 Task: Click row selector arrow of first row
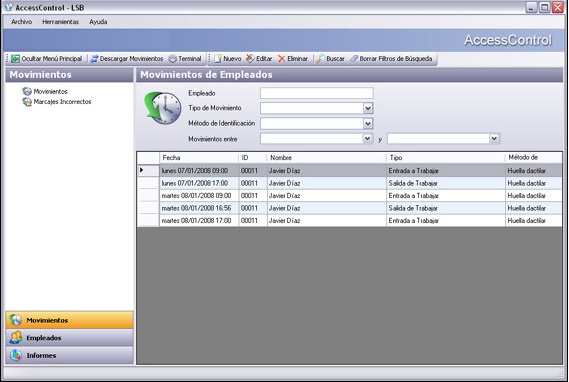[x=142, y=170]
